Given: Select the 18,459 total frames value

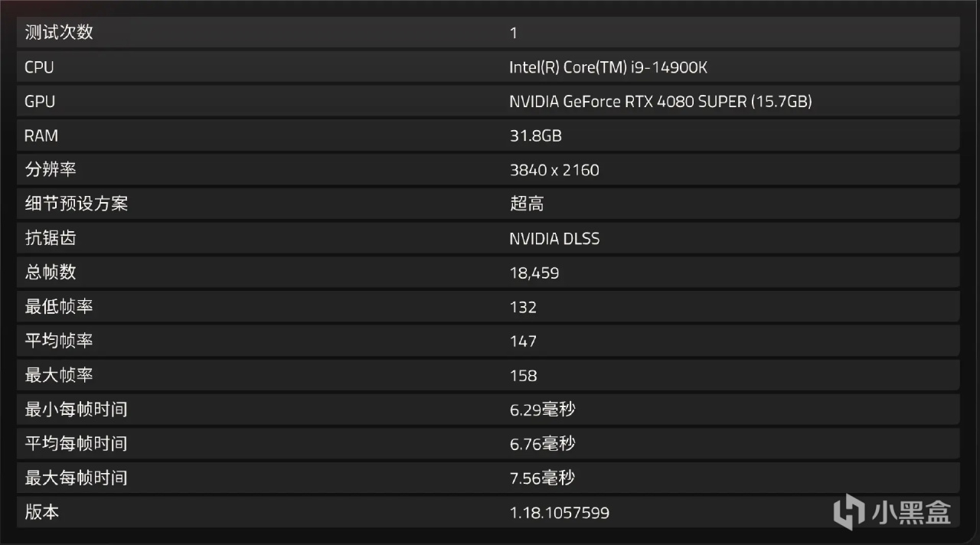Looking at the screenshot, I should click(534, 272).
